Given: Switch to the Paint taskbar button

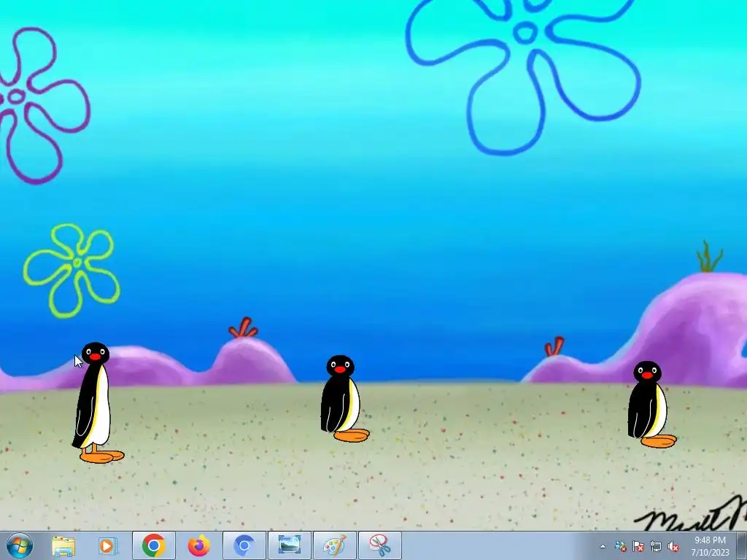Looking at the screenshot, I should [334, 545].
